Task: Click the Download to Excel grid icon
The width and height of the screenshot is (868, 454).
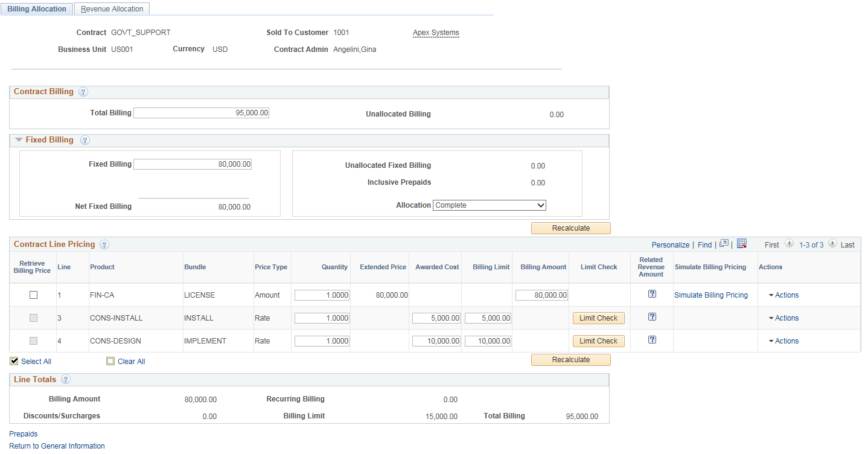Action: click(x=742, y=244)
